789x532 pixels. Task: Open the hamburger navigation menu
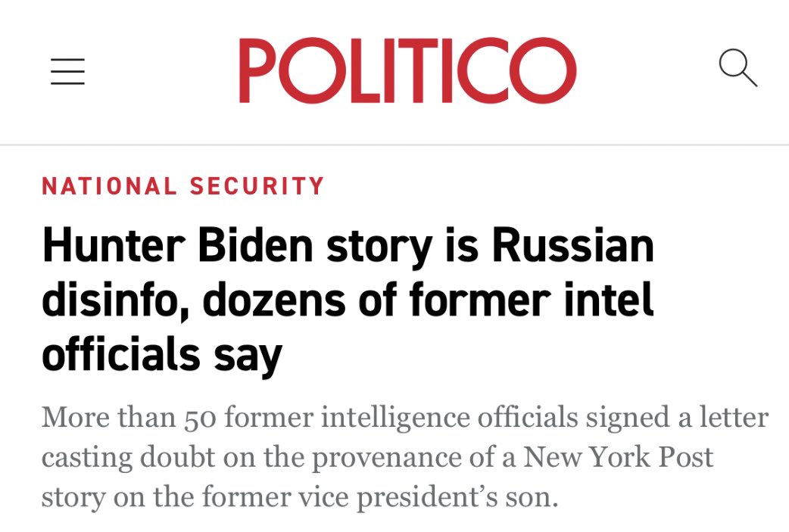point(67,72)
